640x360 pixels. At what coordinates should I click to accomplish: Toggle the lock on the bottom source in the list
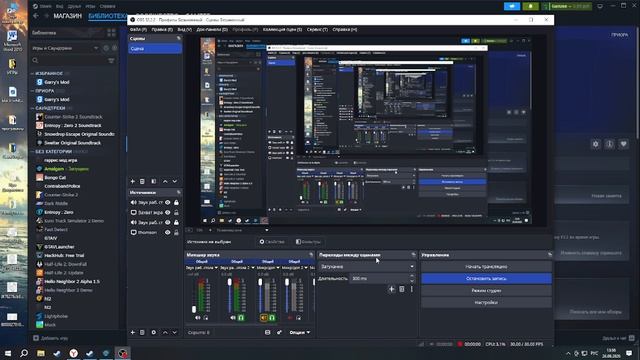coord(176,232)
